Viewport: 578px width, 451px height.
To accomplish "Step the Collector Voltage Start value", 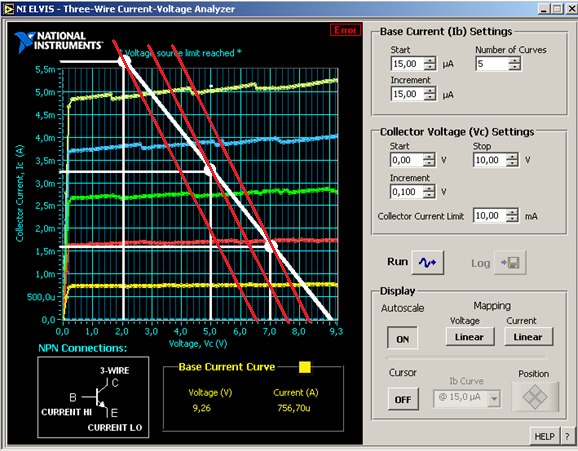I will click(429, 160).
